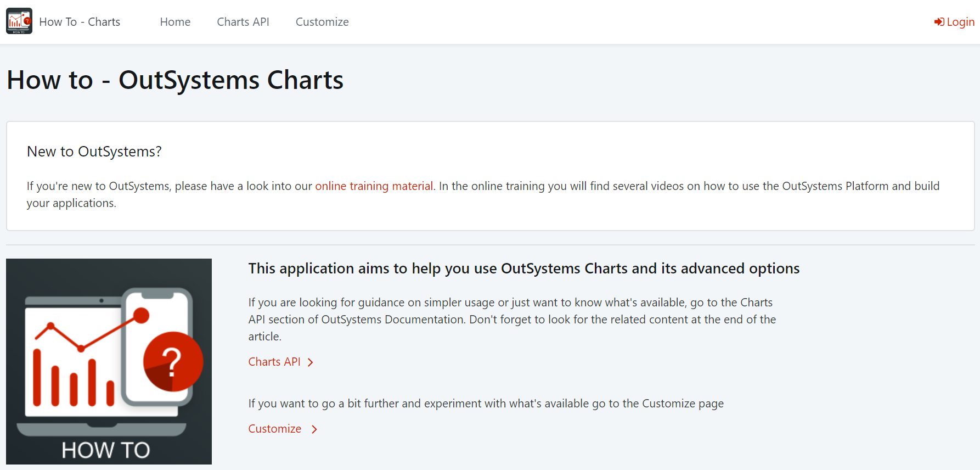Open the online training material link
The width and height of the screenshot is (980, 470).
click(x=374, y=186)
